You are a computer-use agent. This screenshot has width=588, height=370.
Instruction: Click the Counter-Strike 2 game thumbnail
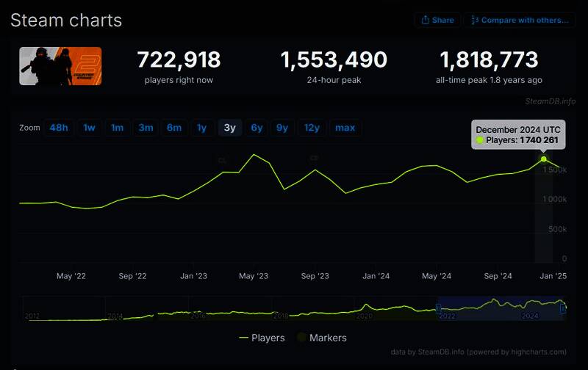pos(60,67)
